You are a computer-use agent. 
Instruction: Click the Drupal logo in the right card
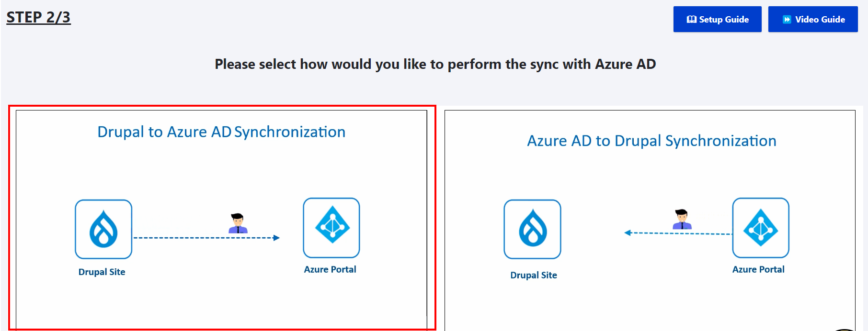[532, 229]
